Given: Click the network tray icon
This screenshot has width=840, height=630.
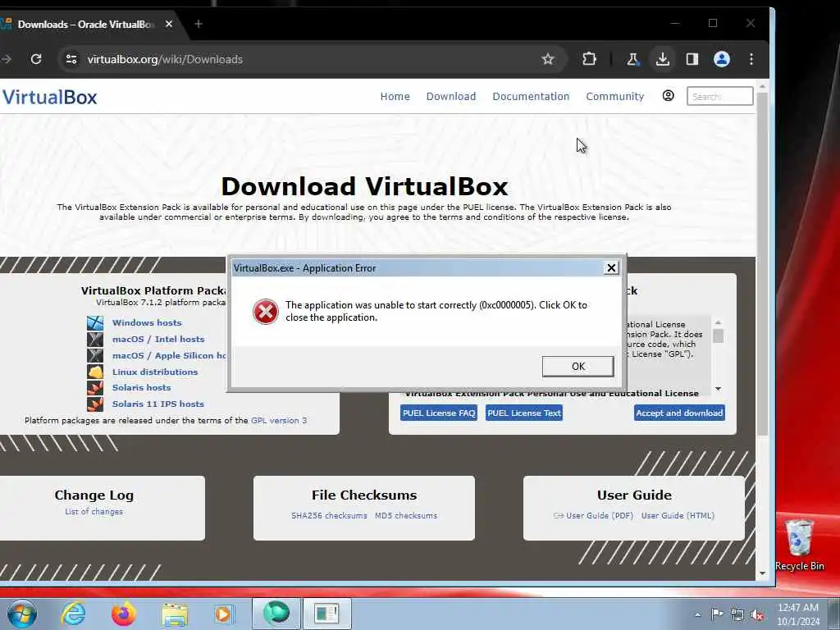Looking at the screenshot, I should (737, 615).
